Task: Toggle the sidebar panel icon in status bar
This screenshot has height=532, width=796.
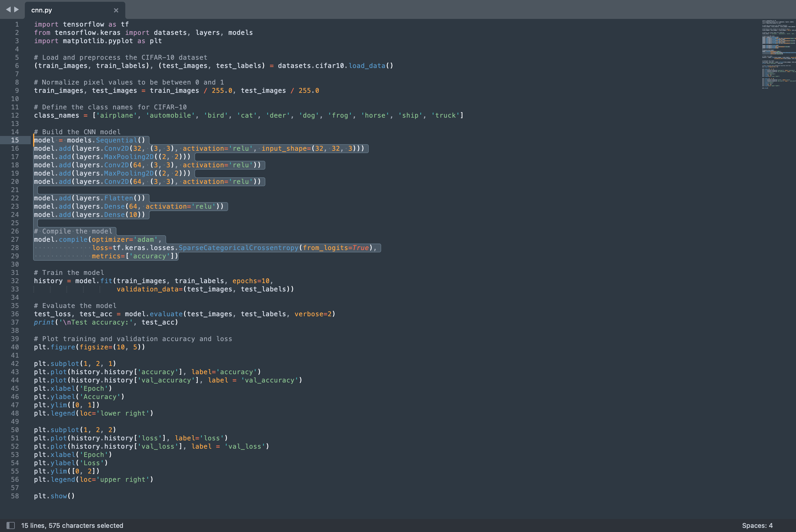Action: (x=11, y=525)
